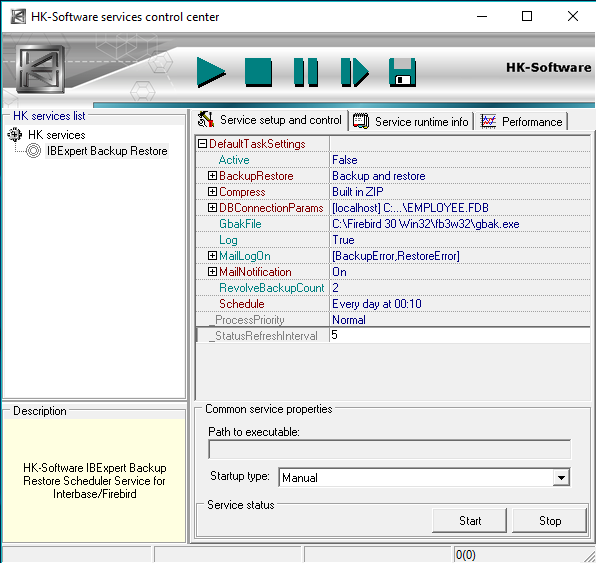Click the Start service button

(469, 520)
